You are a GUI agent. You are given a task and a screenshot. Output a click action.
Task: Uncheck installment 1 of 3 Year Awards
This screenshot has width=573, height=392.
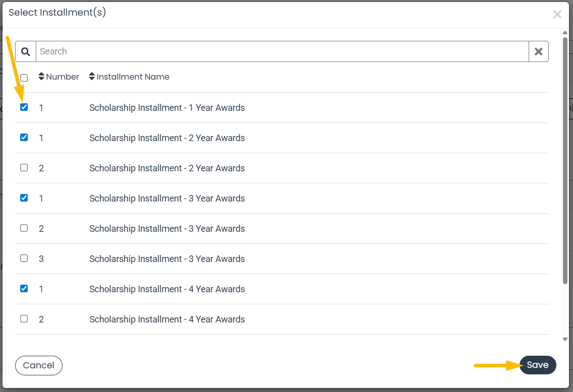click(x=24, y=198)
